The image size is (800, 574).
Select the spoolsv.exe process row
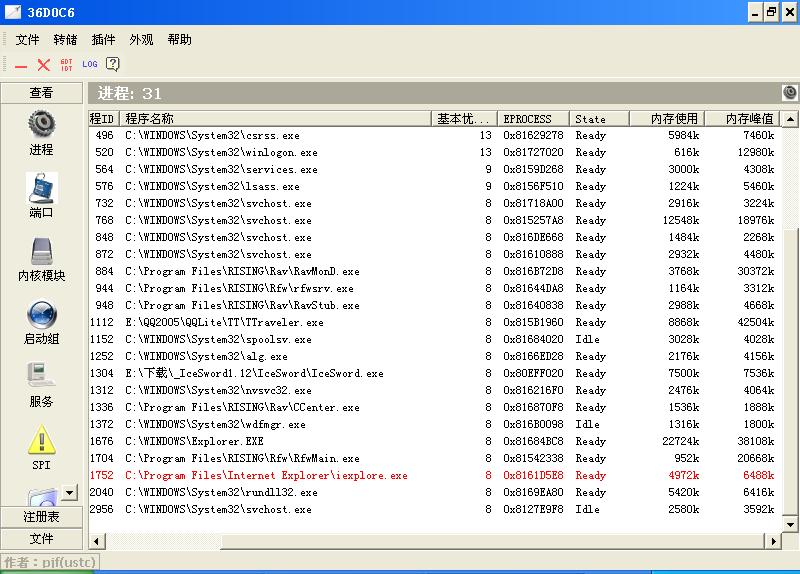[434, 339]
